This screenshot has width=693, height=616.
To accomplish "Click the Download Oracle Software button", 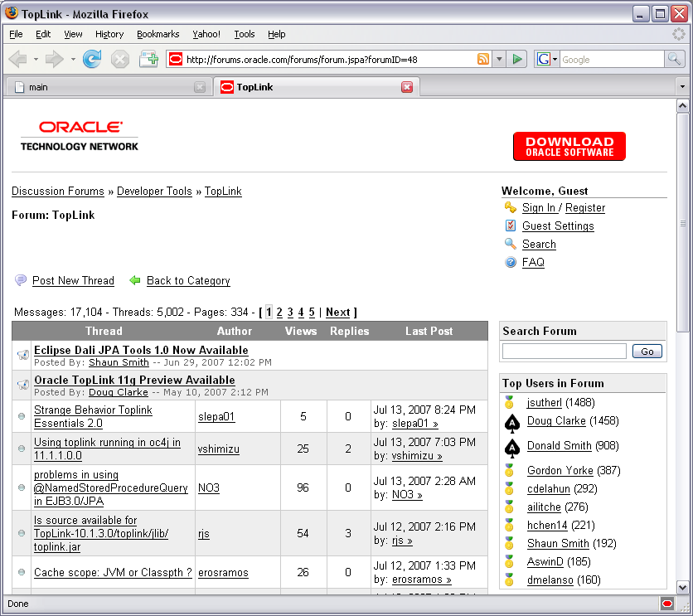I will [x=569, y=146].
